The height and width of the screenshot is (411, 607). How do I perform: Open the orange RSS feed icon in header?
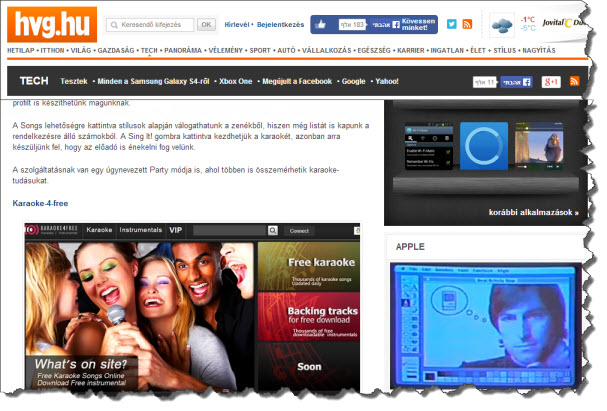click(467, 24)
